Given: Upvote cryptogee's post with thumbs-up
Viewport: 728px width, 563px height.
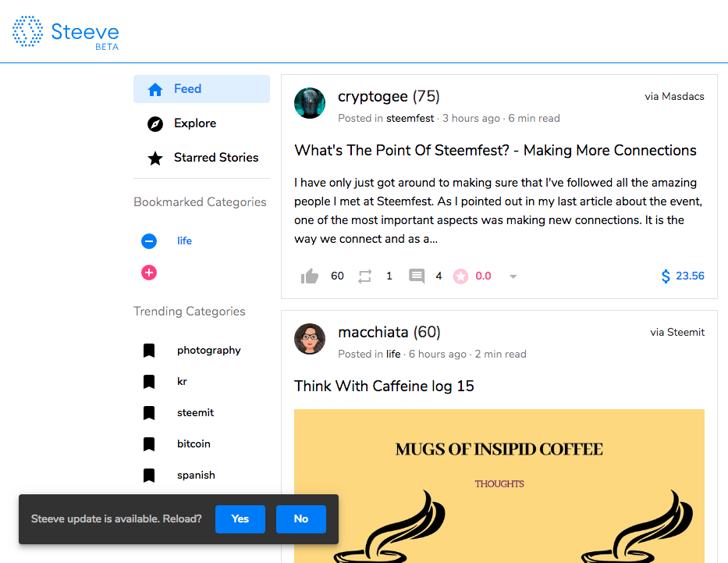Looking at the screenshot, I should (x=309, y=276).
